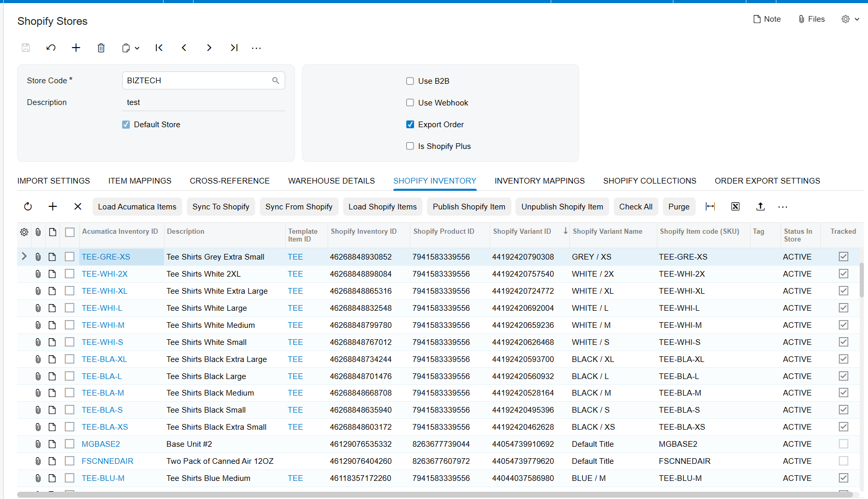Click the grid vertical scrollbar

pos(862,280)
